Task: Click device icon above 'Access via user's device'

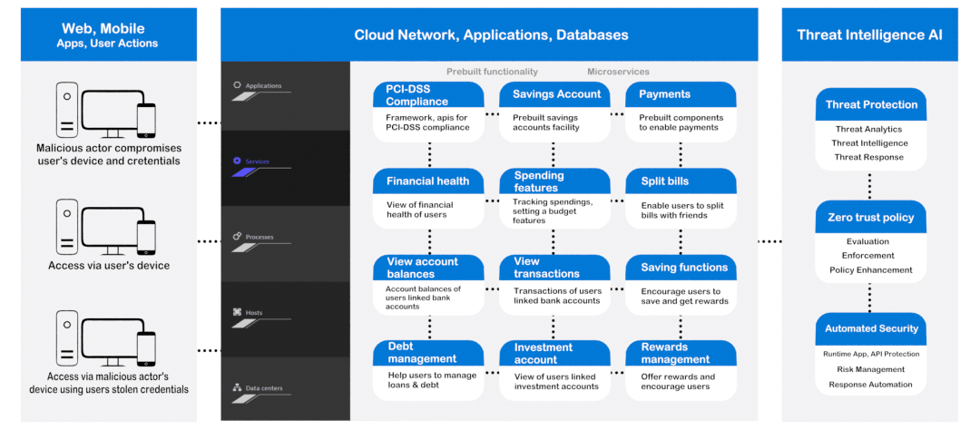Action: tap(105, 227)
